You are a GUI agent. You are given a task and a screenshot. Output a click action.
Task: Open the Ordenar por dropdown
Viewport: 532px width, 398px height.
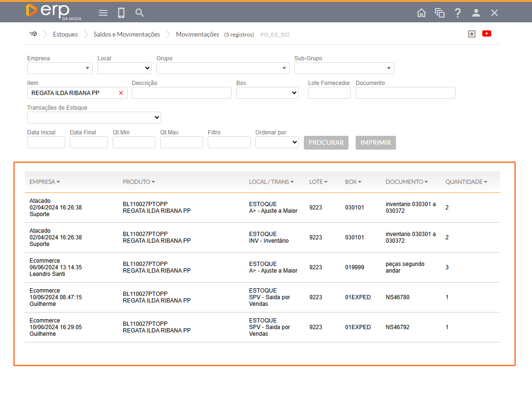click(x=277, y=142)
